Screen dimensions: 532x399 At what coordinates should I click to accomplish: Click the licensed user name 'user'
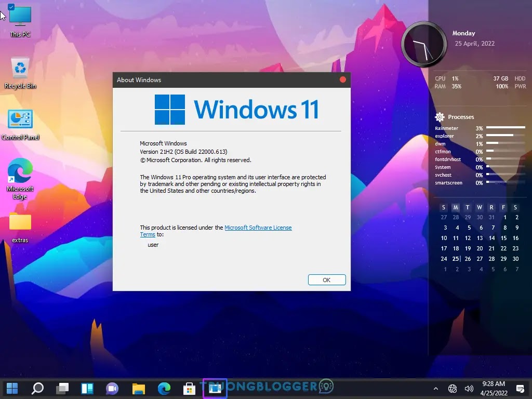[153, 245]
